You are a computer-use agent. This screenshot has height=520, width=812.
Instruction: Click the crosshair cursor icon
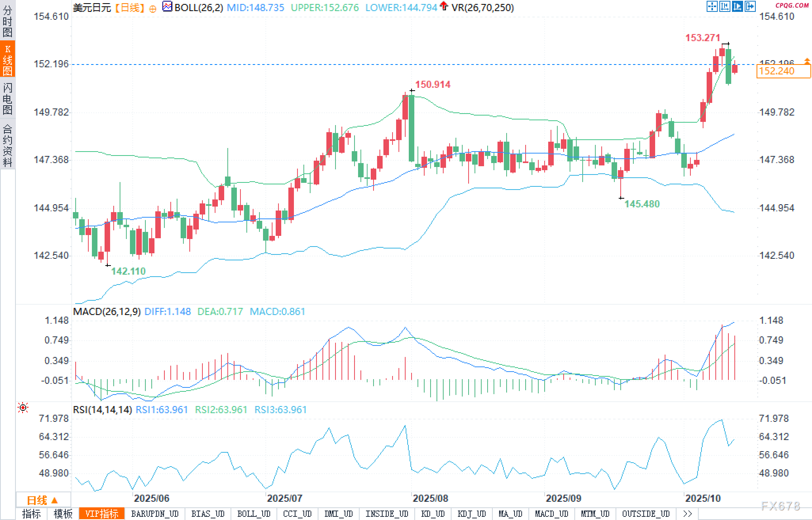point(712,6)
